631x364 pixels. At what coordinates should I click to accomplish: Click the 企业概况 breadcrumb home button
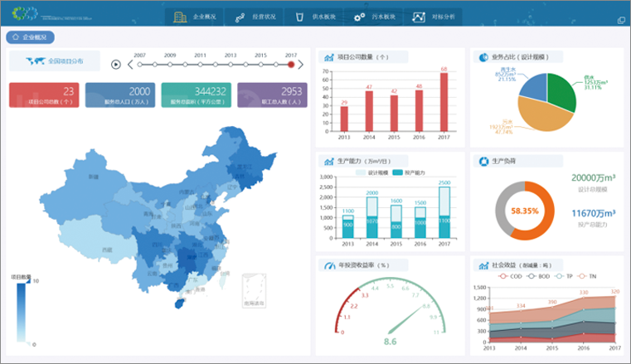[x=31, y=37]
